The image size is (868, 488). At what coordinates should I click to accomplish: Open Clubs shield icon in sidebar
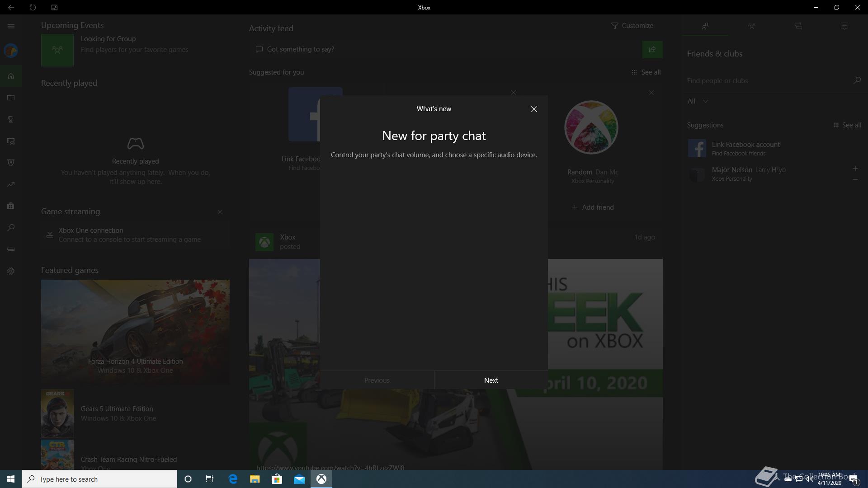pyautogui.click(x=11, y=163)
